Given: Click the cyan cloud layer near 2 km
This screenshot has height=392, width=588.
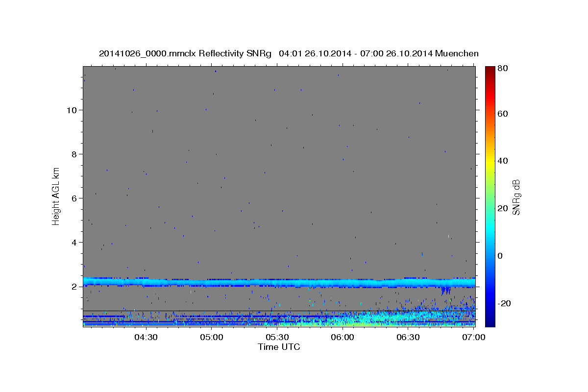Looking at the screenshot, I should pyautogui.click(x=279, y=283).
